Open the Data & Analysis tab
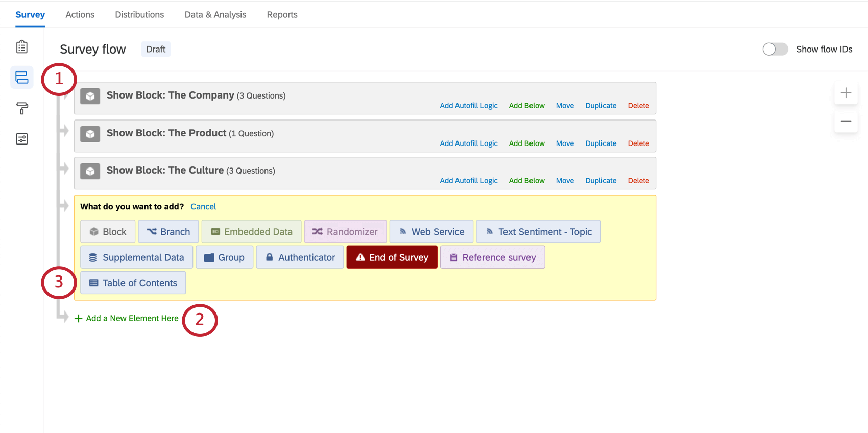The image size is (868, 433). [x=215, y=14]
